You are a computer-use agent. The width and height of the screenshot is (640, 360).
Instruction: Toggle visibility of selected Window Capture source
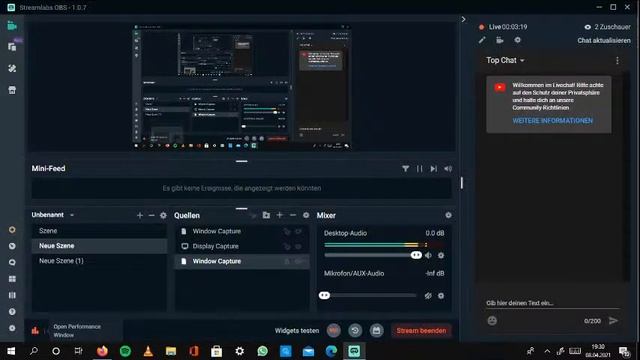(x=300, y=261)
